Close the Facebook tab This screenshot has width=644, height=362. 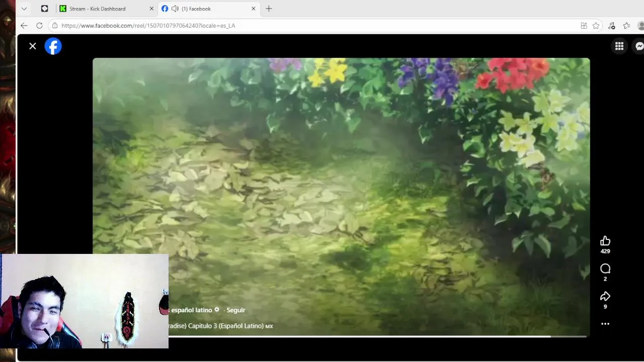[254, 9]
